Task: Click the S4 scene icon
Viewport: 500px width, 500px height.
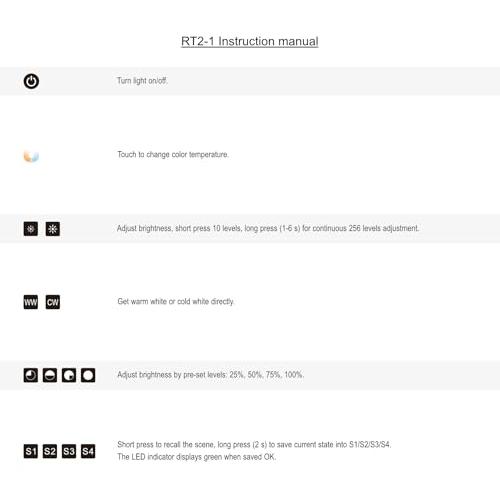Action: click(x=88, y=451)
